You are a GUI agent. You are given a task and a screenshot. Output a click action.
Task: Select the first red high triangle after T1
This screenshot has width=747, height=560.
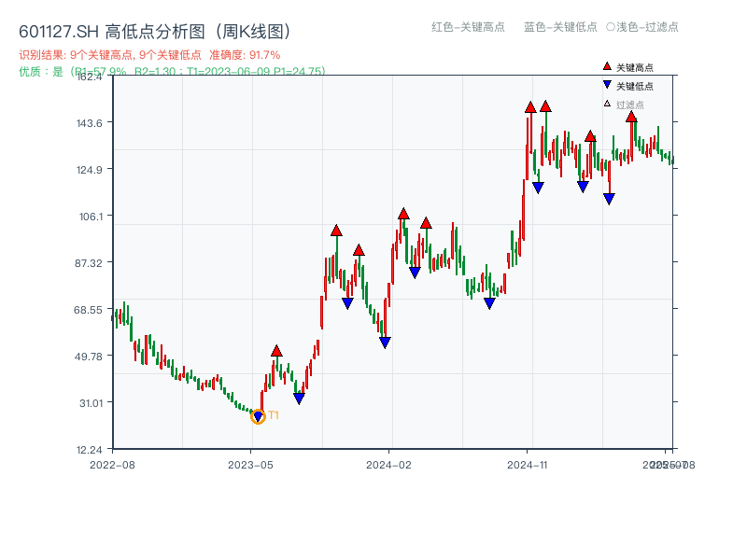pos(276,352)
